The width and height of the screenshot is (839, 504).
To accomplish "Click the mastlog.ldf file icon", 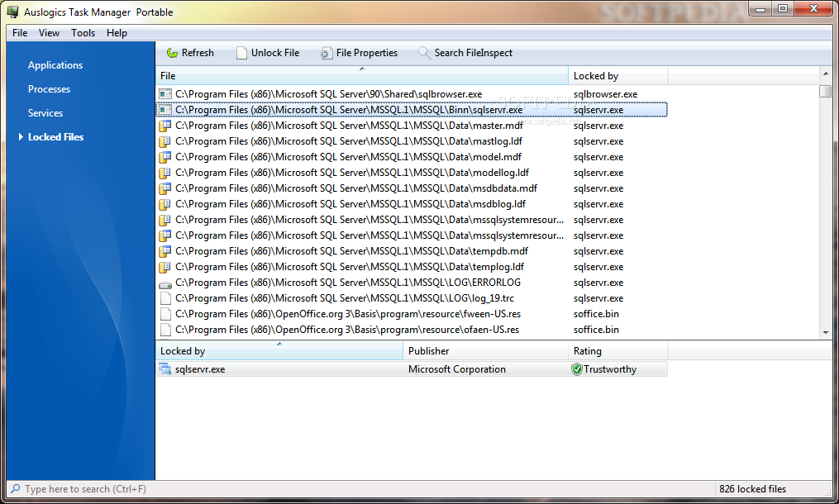I will [165, 141].
